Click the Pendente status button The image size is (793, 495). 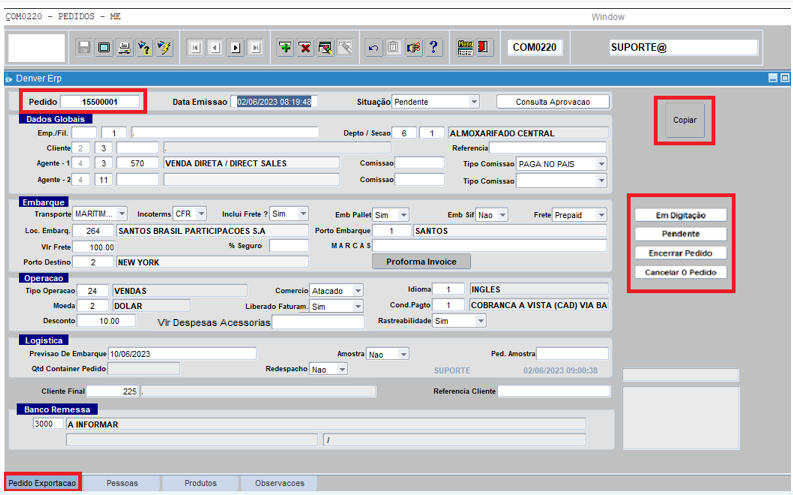pyautogui.click(x=681, y=234)
